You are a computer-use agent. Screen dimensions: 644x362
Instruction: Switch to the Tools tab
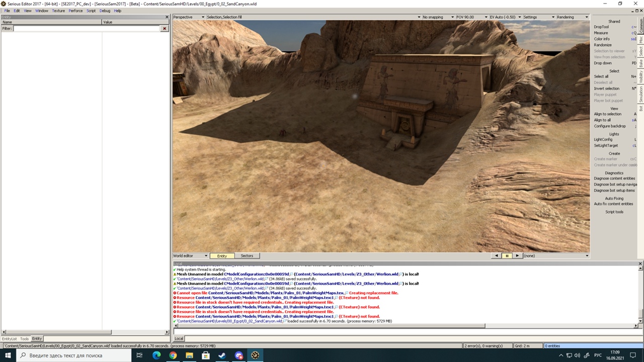[x=25, y=339]
